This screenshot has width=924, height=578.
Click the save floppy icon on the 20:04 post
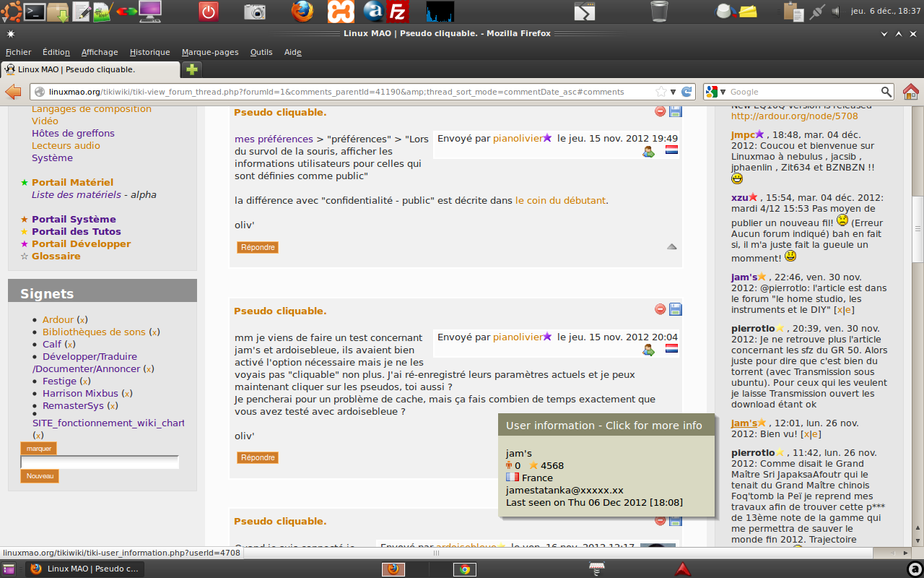(x=676, y=309)
